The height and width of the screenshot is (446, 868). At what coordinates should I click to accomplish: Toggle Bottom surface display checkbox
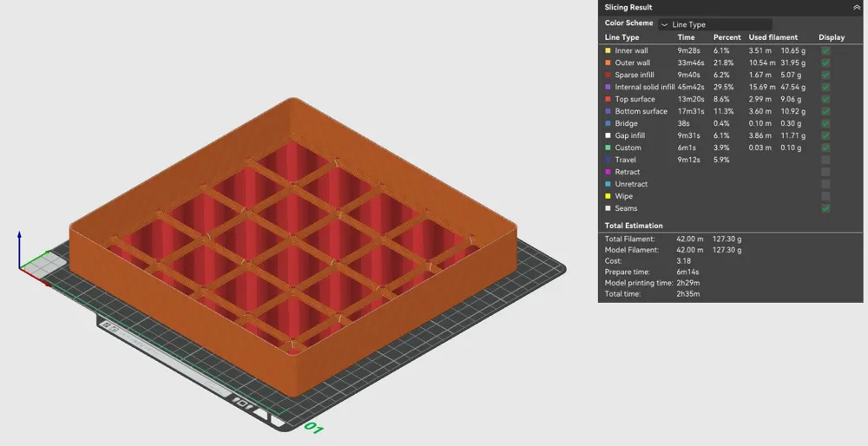pos(825,111)
